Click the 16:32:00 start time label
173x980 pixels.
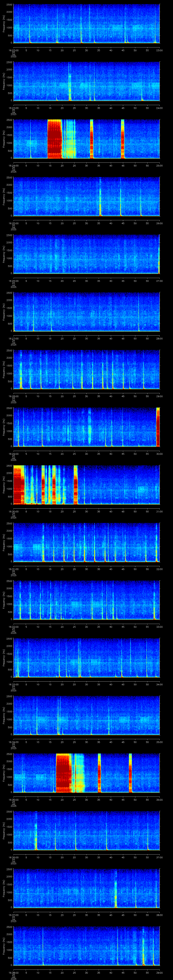pos(13,627)
